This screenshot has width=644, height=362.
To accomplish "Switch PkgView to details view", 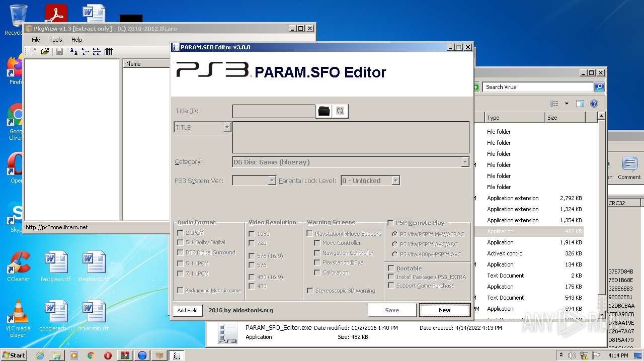I will [108, 51].
